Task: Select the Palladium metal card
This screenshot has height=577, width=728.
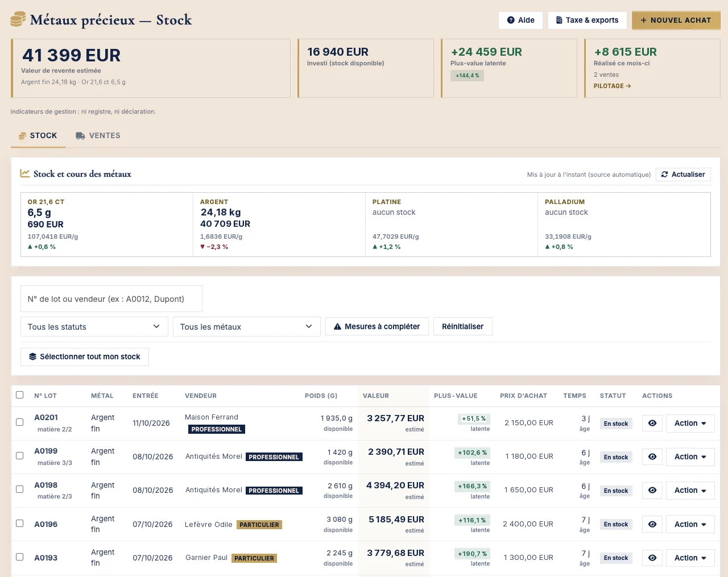Action: coord(624,225)
